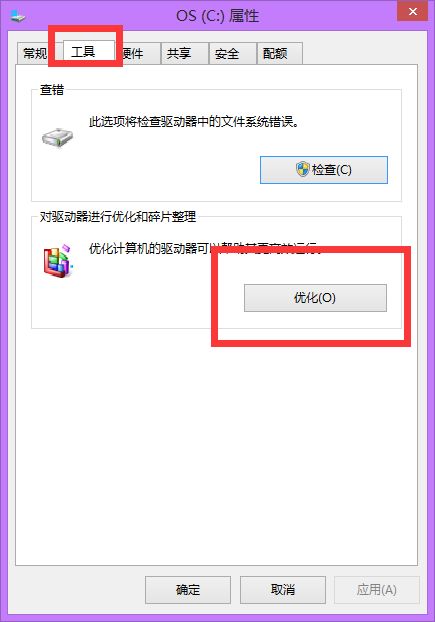Select the 工具 tab
435x622 pixels.
[83, 52]
